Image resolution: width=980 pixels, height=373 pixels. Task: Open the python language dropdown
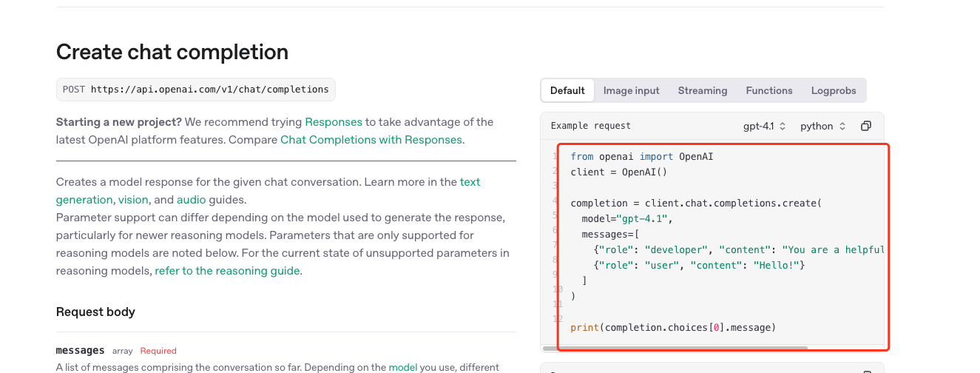(822, 127)
